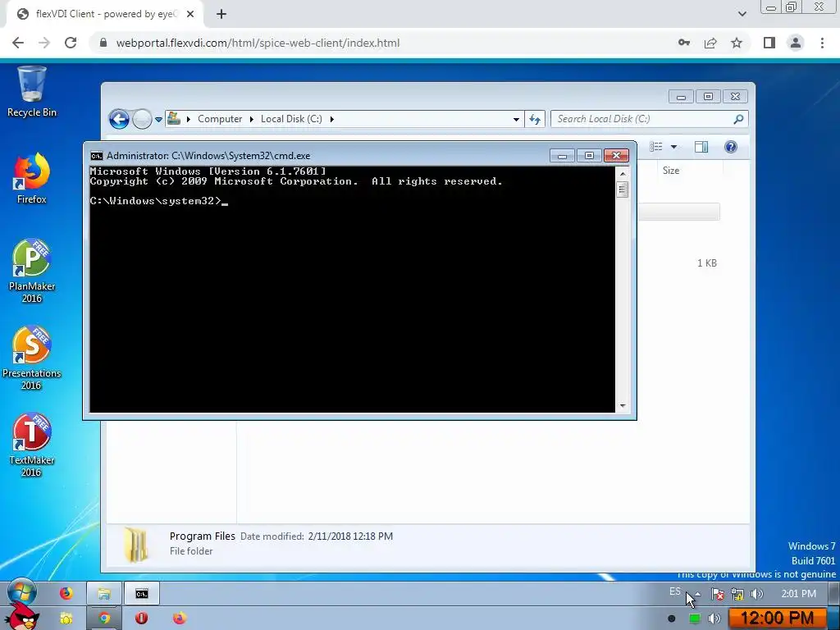840x630 pixels.
Task: Click the Change your view icon in Explorer
Action: 655,147
